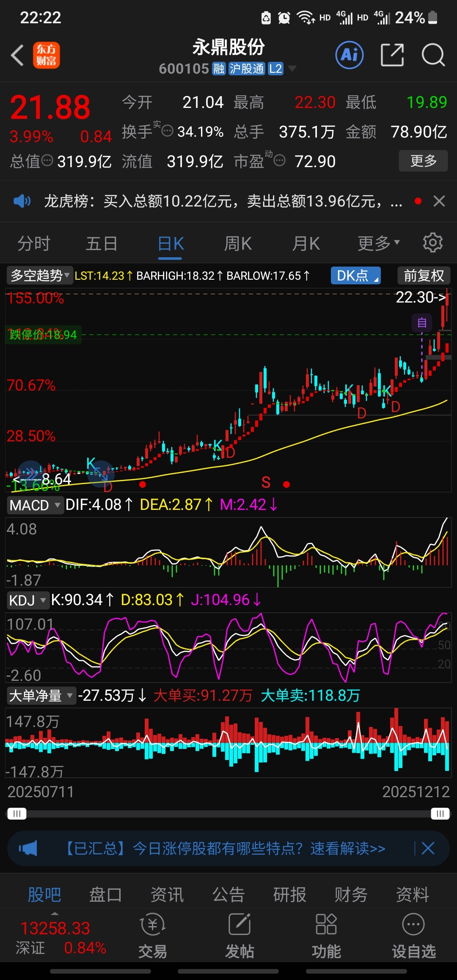Viewport: 457px width, 980px height.
Task: Open 财务 tab
Action: [351, 894]
